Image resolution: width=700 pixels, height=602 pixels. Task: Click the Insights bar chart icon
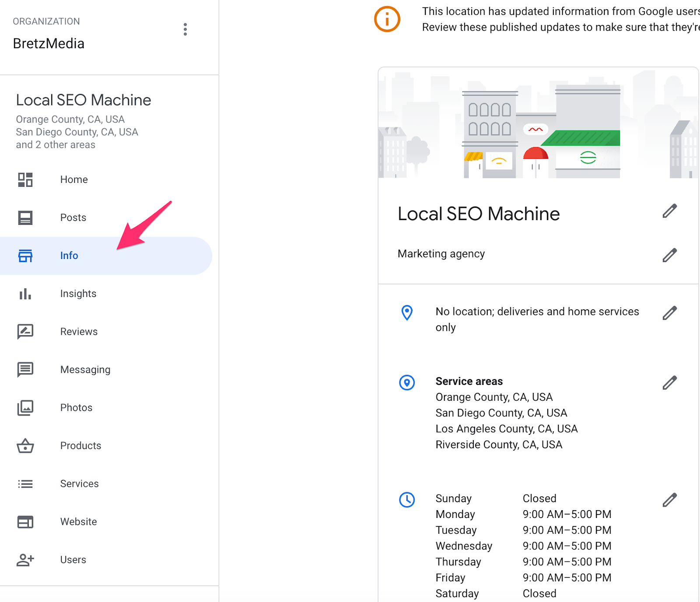(25, 294)
